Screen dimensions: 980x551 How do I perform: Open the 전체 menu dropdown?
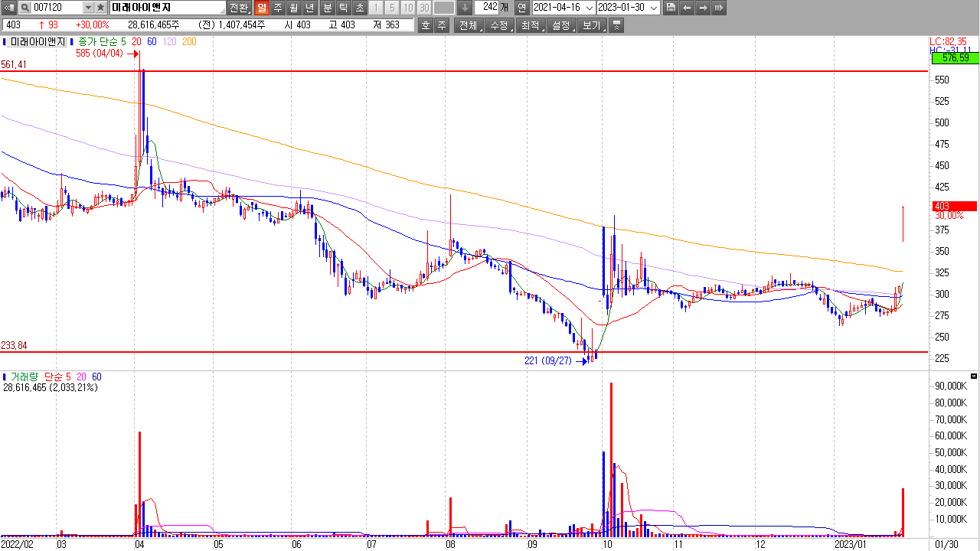click(x=469, y=25)
